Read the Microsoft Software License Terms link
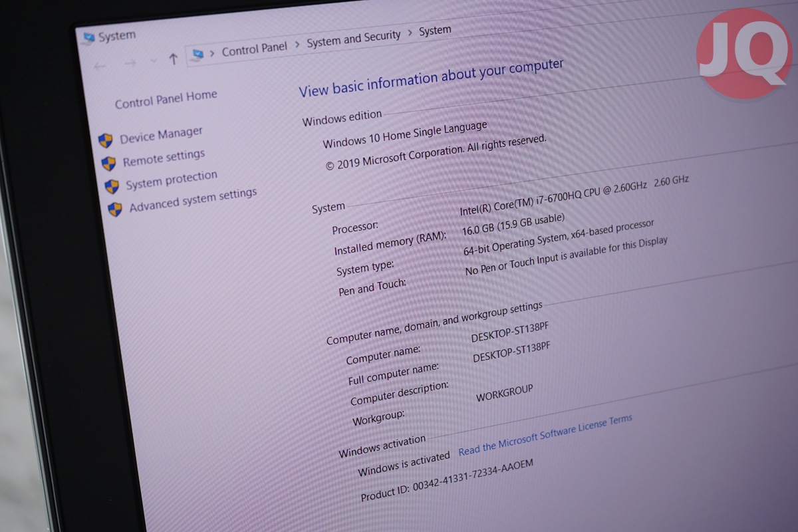The image size is (798, 532). coord(545,435)
